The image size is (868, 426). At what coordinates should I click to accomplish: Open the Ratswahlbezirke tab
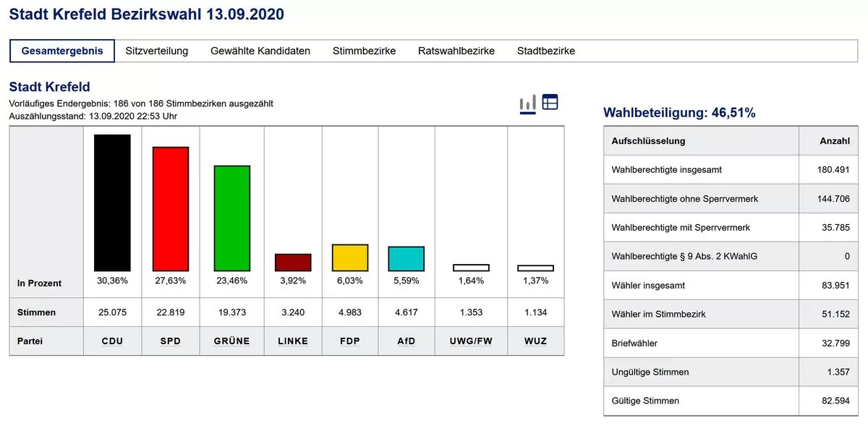point(456,51)
